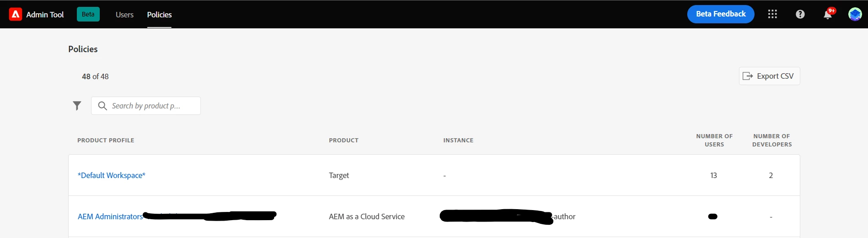Focus the Search by product profile field
This screenshot has height=238, width=868.
(x=146, y=106)
